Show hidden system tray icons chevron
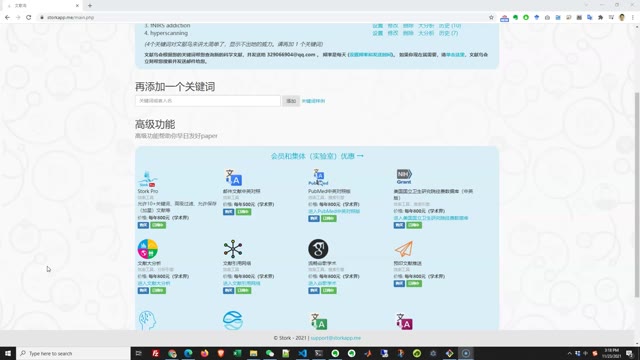 (569, 353)
